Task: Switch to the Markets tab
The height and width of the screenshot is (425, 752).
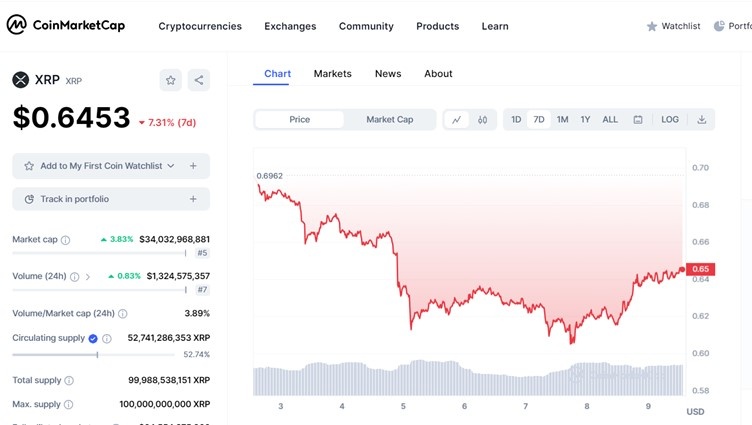Action: [x=332, y=74]
